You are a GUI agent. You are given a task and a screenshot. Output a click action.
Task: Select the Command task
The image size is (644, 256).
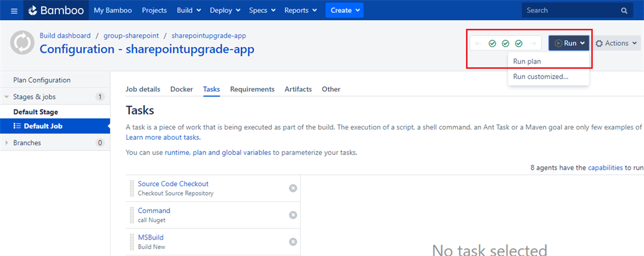click(x=154, y=211)
